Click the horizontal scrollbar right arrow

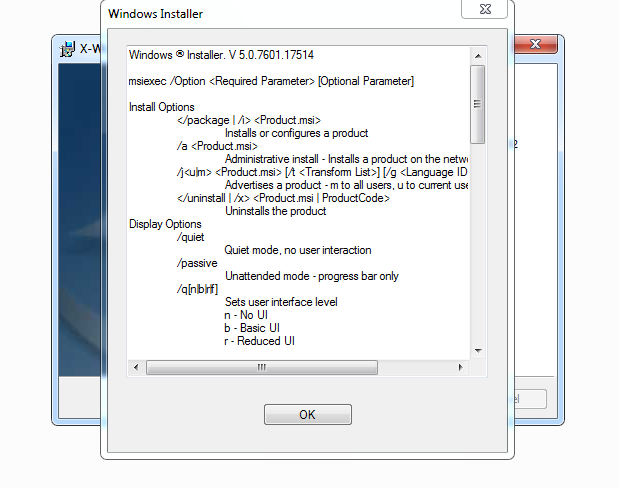coord(460,368)
